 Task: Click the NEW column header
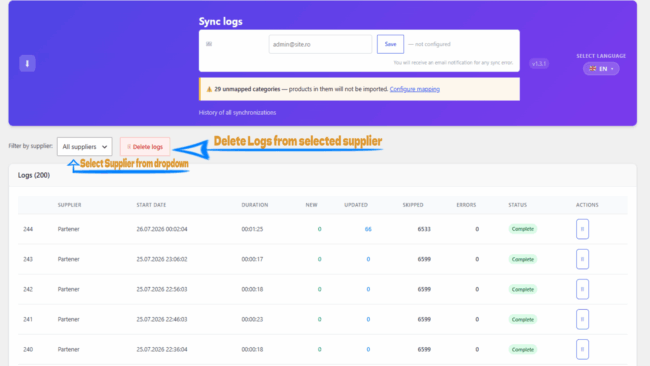(x=311, y=205)
